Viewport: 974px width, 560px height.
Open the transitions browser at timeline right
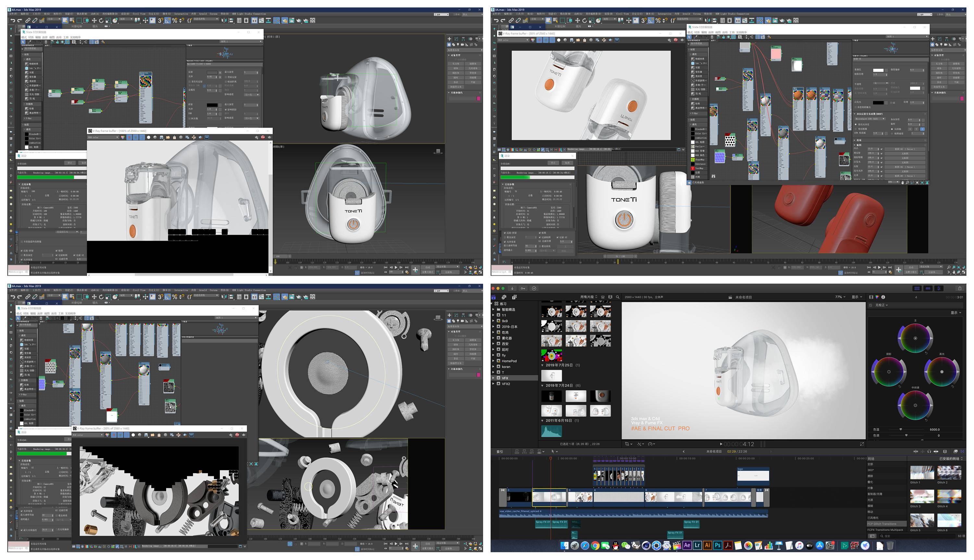[x=963, y=452]
